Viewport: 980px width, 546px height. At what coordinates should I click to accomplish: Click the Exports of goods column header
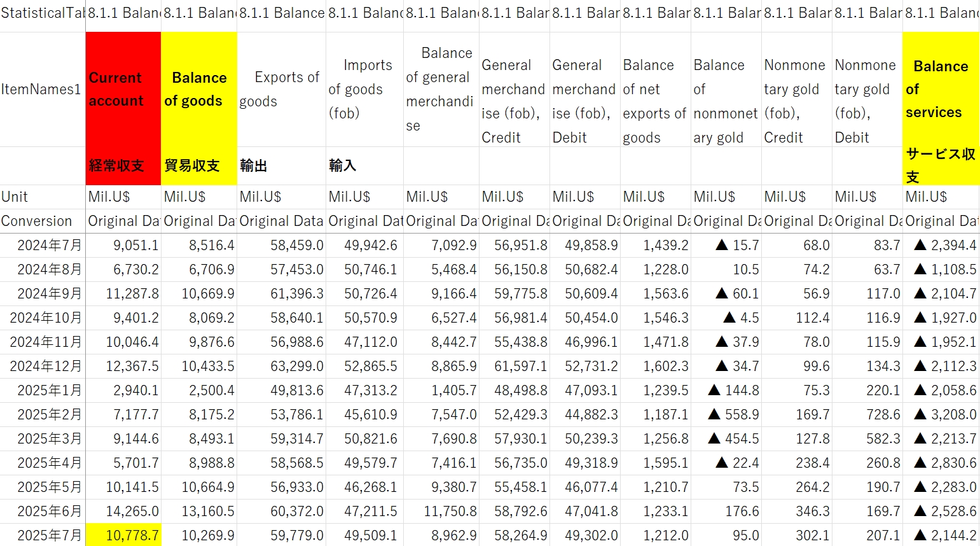tap(280, 89)
